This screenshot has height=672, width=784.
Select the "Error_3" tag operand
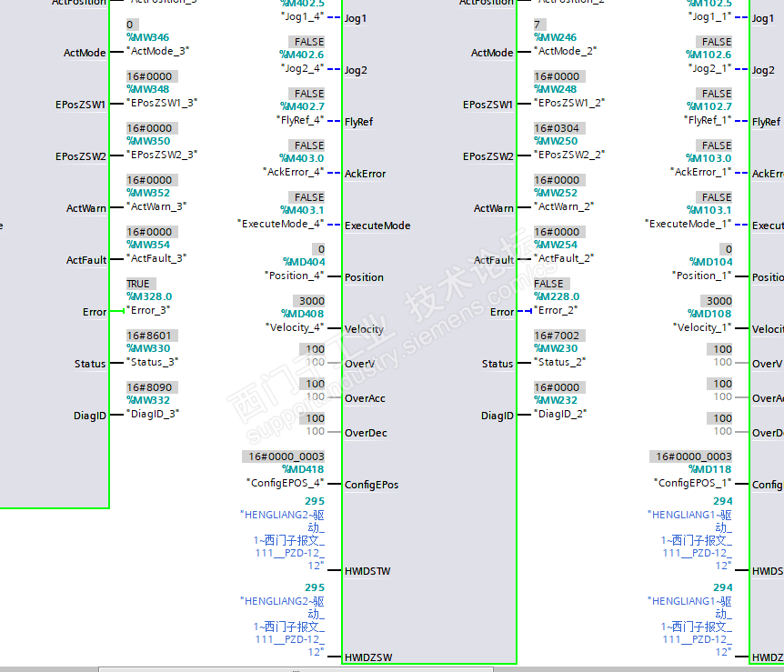coord(148,310)
